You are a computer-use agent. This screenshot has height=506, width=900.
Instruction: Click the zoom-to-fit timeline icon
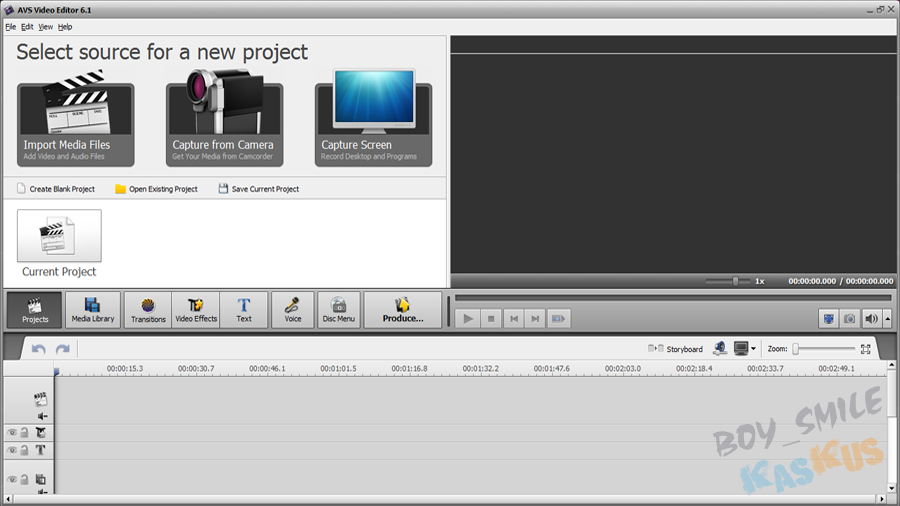click(866, 349)
